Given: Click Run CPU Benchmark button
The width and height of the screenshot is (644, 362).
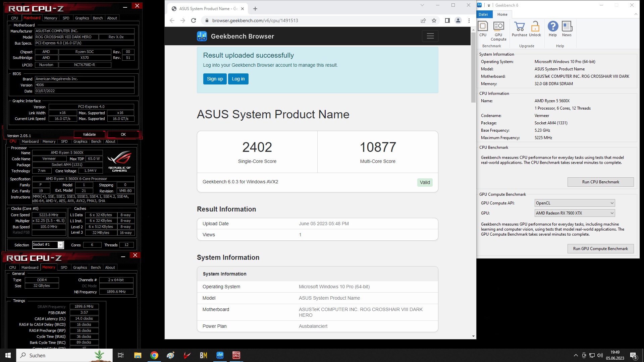Looking at the screenshot, I should click(x=600, y=182).
